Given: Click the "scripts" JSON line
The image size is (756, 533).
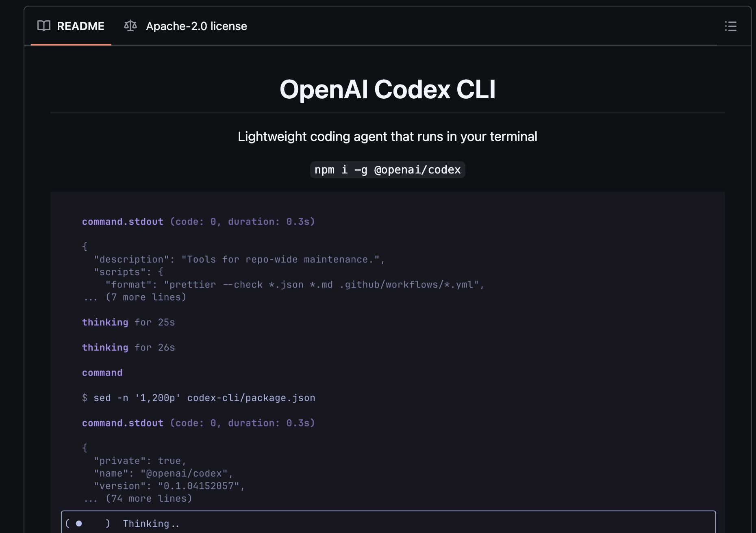Looking at the screenshot, I should point(128,272).
